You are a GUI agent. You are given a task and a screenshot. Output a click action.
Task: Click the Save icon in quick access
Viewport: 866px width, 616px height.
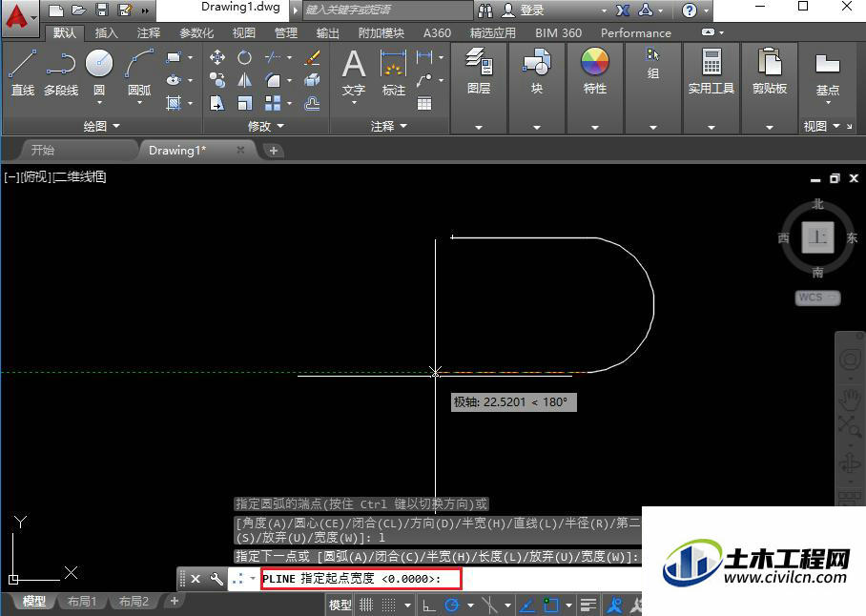[x=102, y=10]
